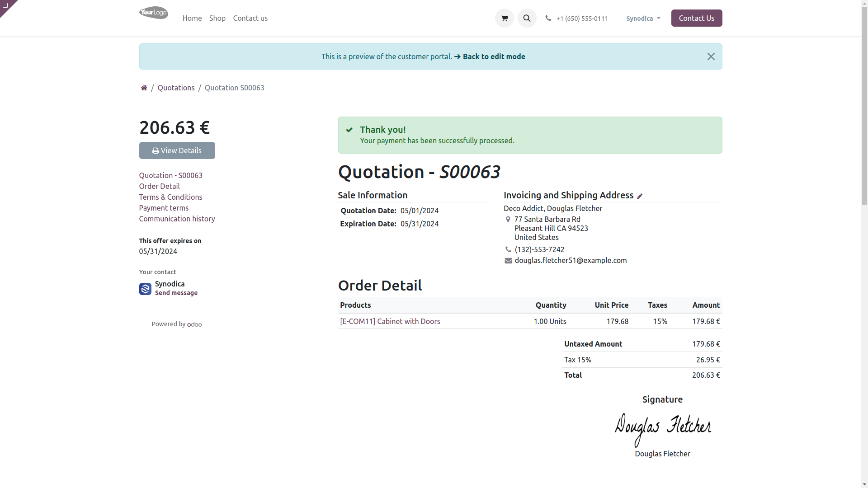Click the View Details button
The height and width of the screenshot is (488, 868).
pyautogui.click(x=177, y=150)
